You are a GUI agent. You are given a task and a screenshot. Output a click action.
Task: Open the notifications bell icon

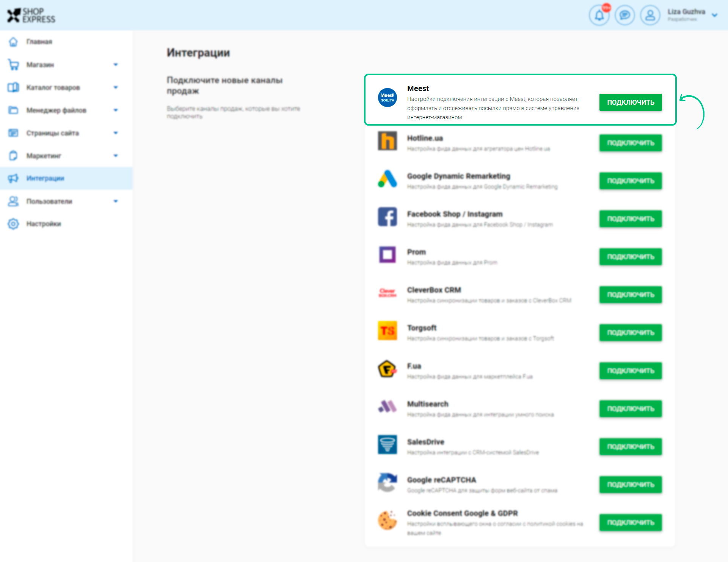[599, 15]
